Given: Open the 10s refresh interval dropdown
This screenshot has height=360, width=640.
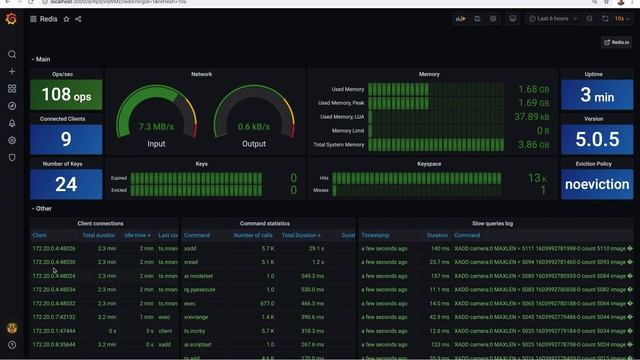Looking at the screenshot, I should pyautogui.click(x=622, y=19).
